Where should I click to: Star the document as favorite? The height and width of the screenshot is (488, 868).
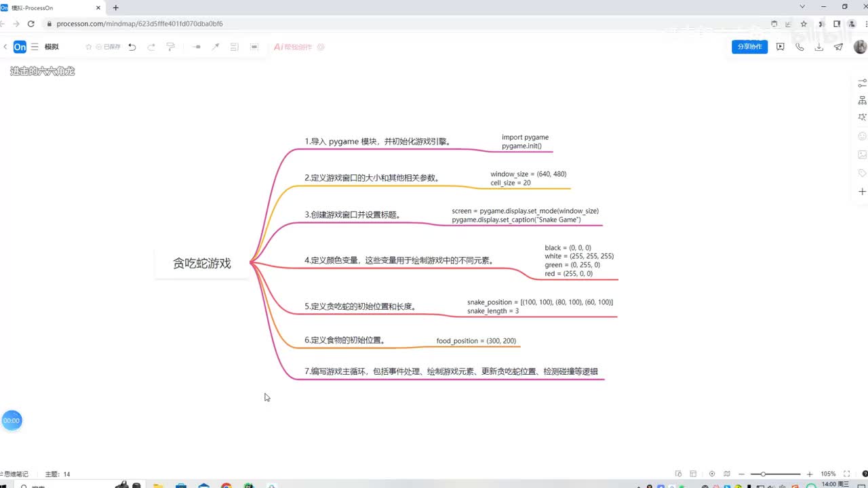coord(88,47)
